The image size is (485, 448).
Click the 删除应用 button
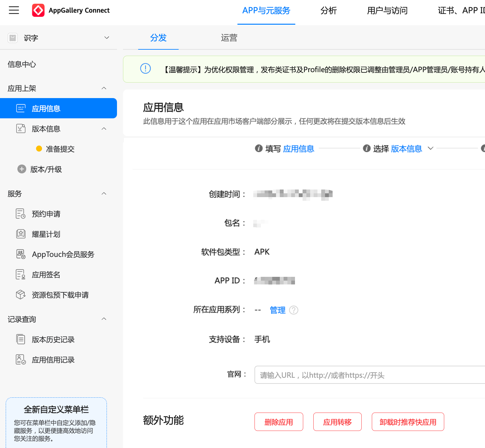(279, 422)
